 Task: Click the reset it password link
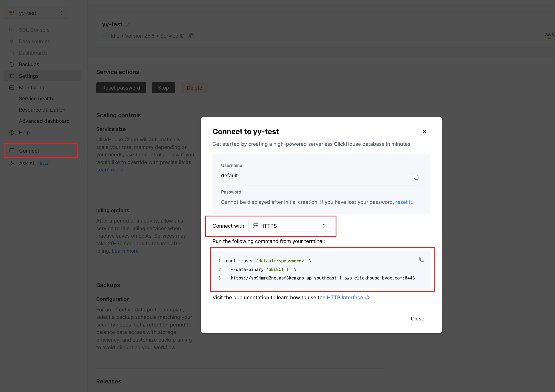click(404, 202)
